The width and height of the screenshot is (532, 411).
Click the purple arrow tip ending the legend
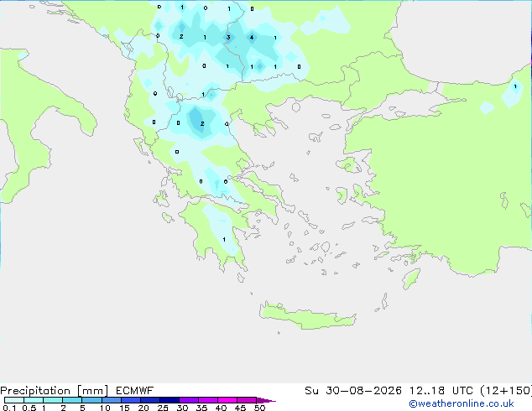point(266,400)
